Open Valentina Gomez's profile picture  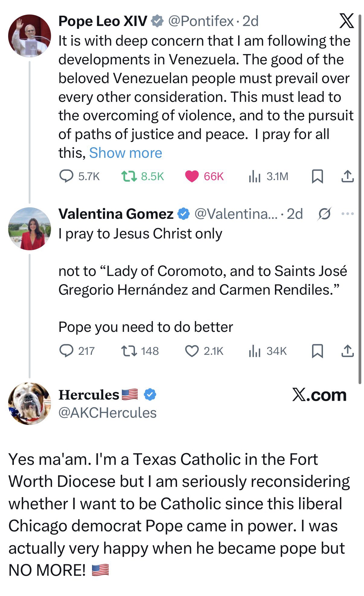[x=30, y=228]
